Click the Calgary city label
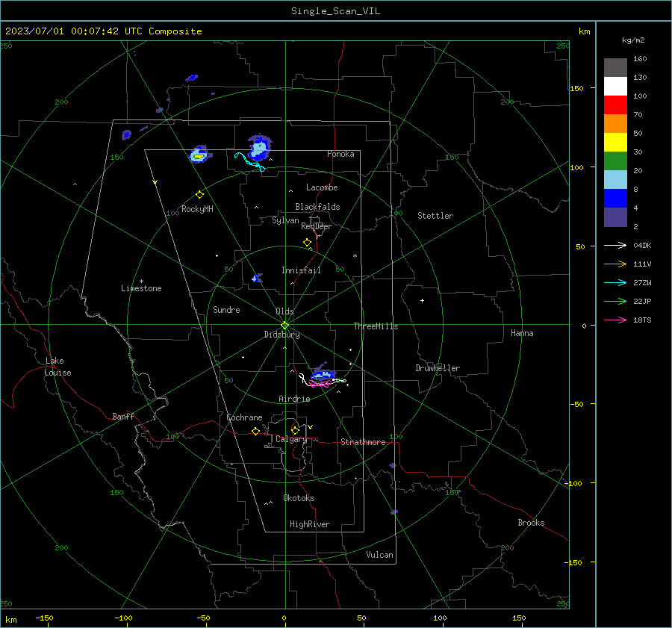The height and width of the screenshot is (628, 672). [291, 439]
